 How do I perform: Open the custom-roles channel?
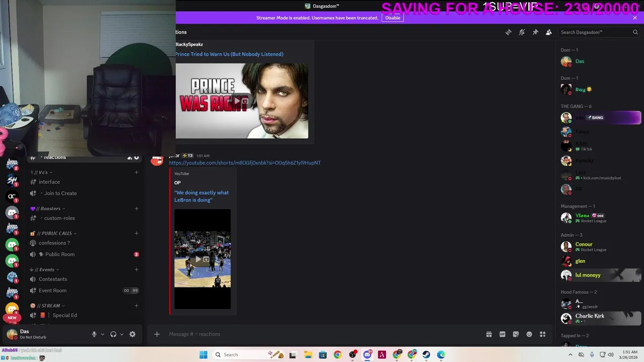85,218
